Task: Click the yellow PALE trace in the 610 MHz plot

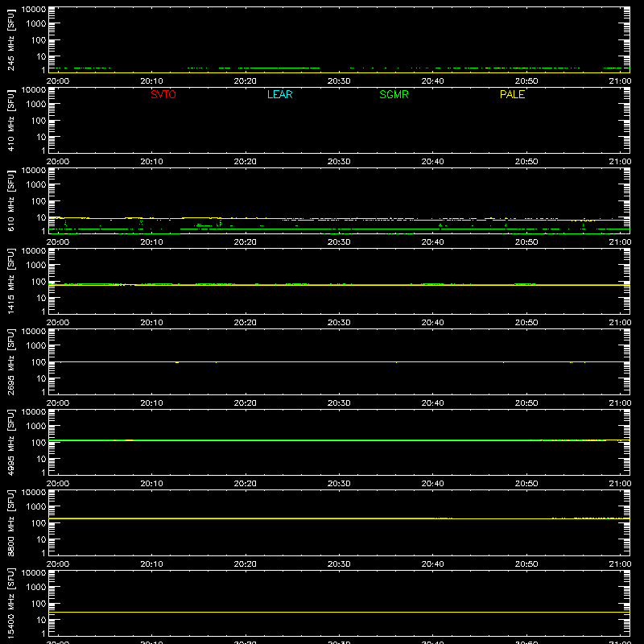Action: (x=339, y=219)
